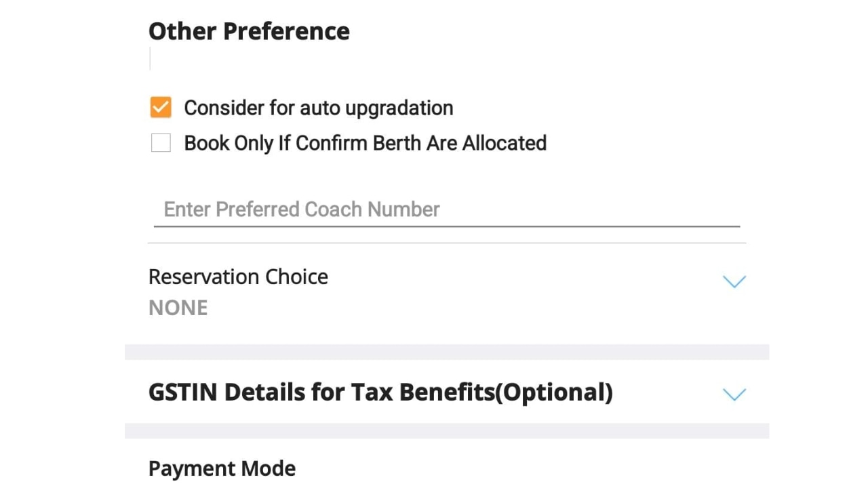Select the Reservation Choice label text

pyautogui.click(x=238, y=277)
